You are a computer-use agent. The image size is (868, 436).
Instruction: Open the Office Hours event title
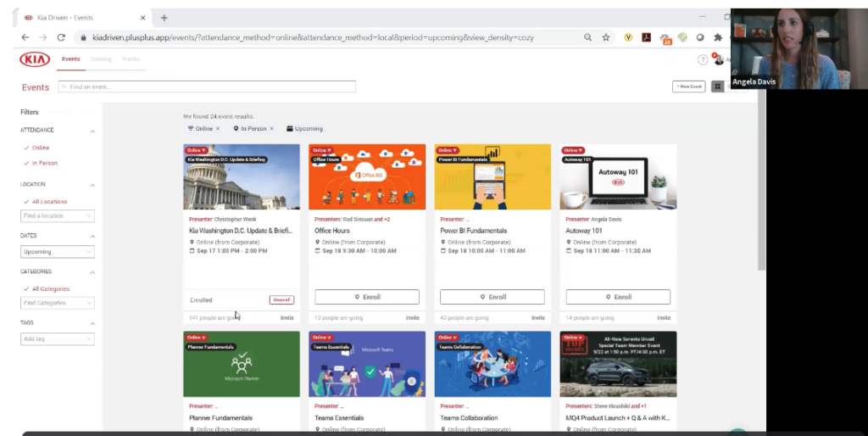(x=332, y=231)
